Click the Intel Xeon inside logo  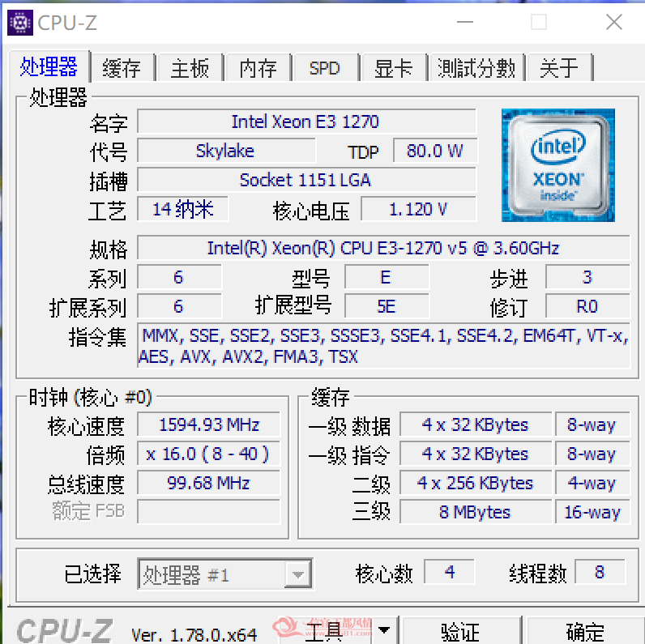tap(557, 165)
